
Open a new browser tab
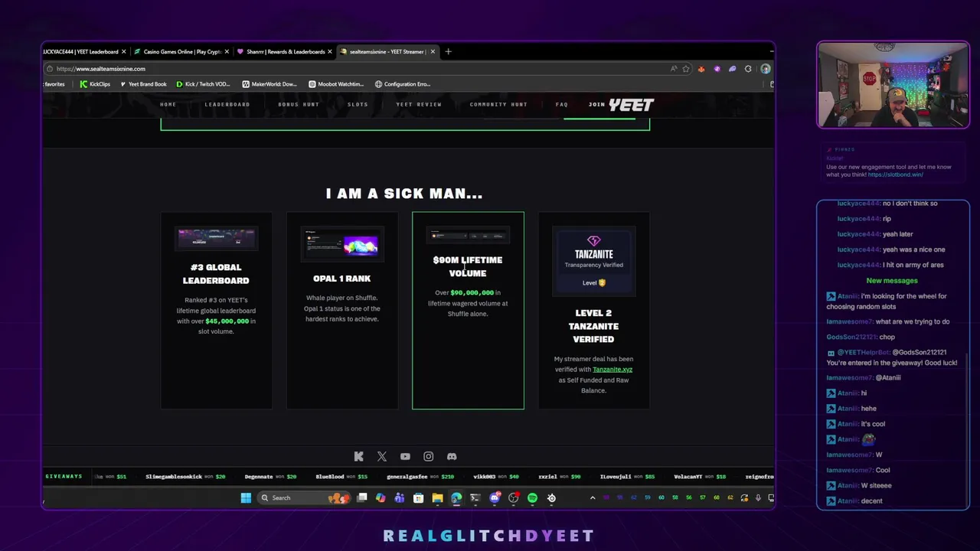(449, 51)
